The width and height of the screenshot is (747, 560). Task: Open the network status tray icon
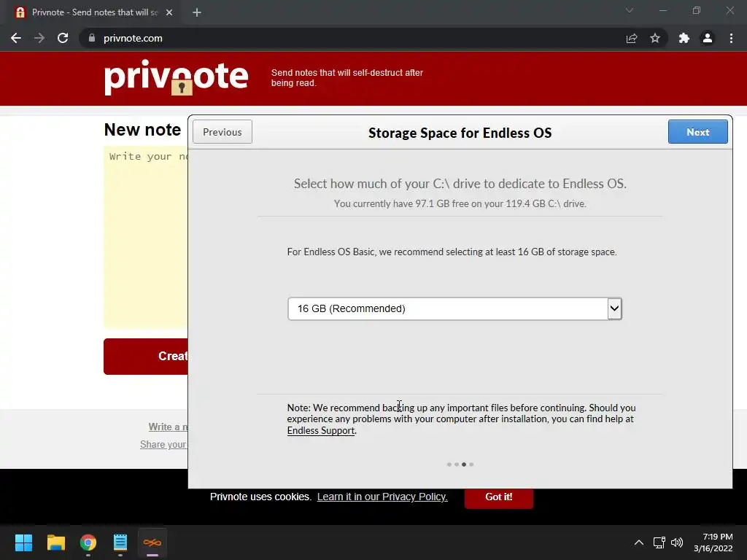point(659,542)
